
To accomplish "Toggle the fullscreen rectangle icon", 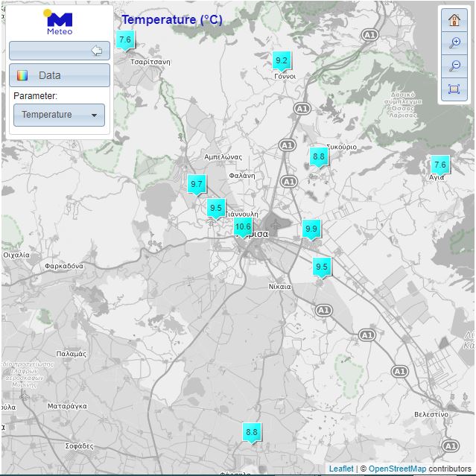I will [x=454, y=89].
